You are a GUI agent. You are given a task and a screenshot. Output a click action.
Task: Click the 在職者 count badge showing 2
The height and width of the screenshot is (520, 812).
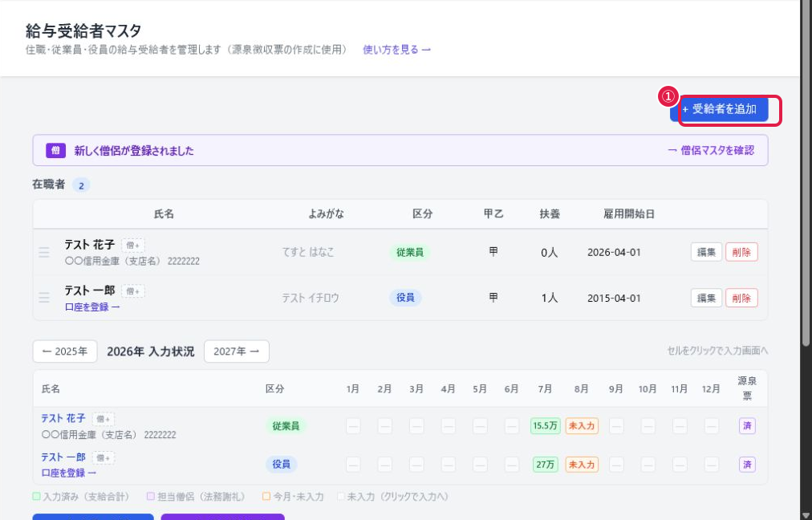[x=81, y=185]
